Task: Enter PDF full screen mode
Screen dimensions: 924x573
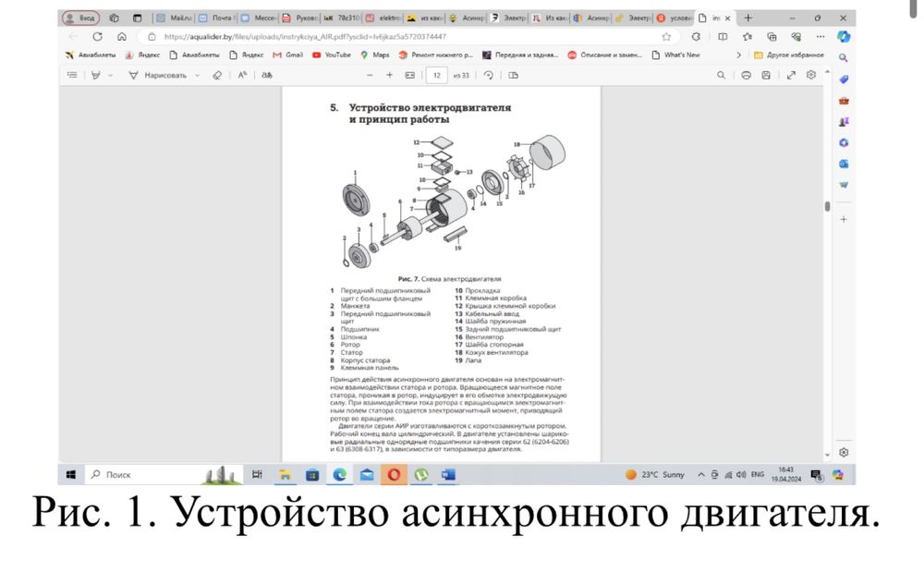Action: (792, 76)
